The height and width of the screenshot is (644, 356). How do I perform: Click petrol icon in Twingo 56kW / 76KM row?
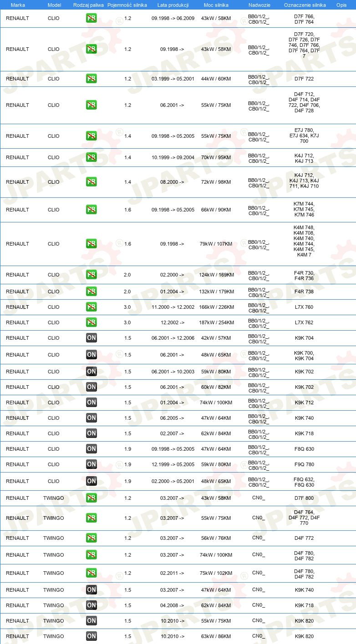pyautogui.click(x=92, y=538)
